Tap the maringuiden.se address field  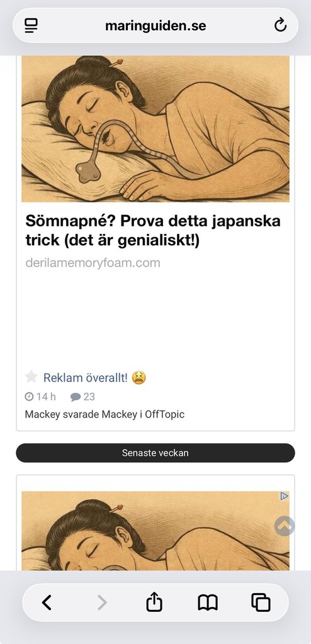[x=155, y=26]
